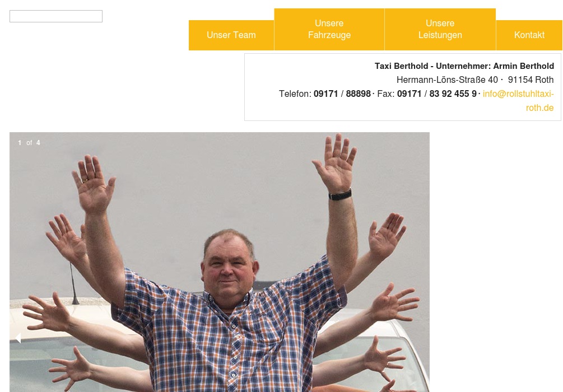Click the slideshow photo of the man
The height and width of the screenshot is (392, 563).
220,262
